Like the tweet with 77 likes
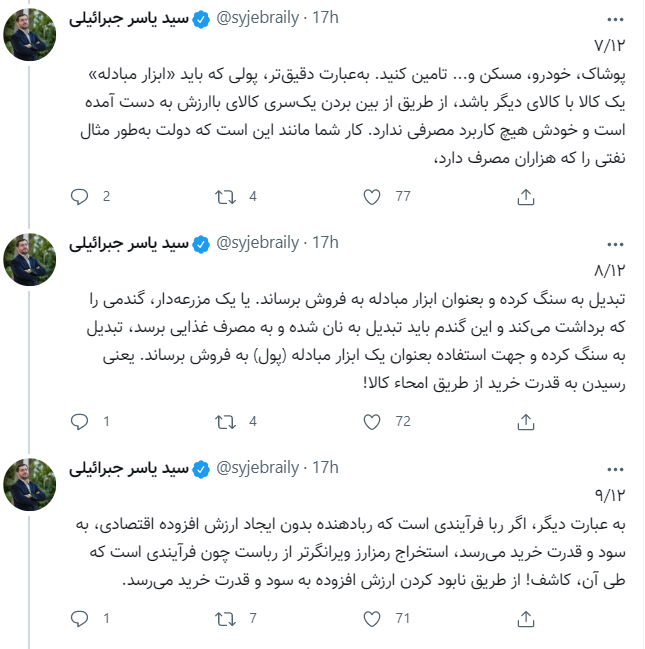This screenshot has width=645, height=649. (374, 197)
